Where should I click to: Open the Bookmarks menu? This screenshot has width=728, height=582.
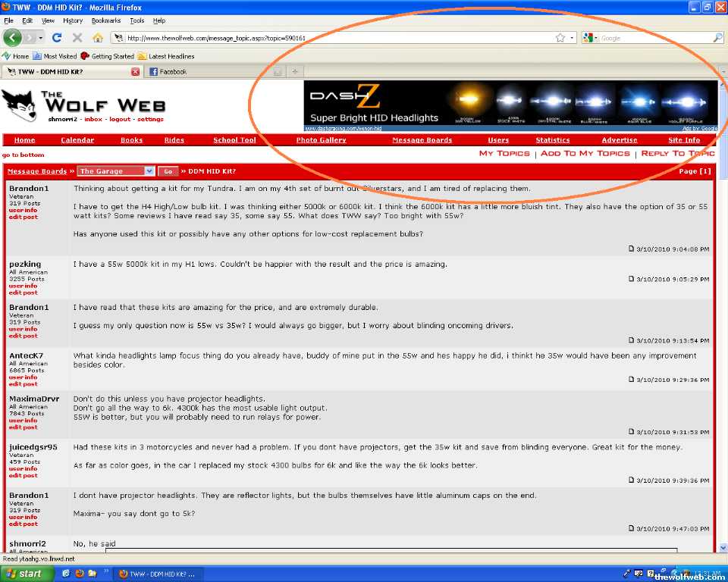click(x=106, y=20)
